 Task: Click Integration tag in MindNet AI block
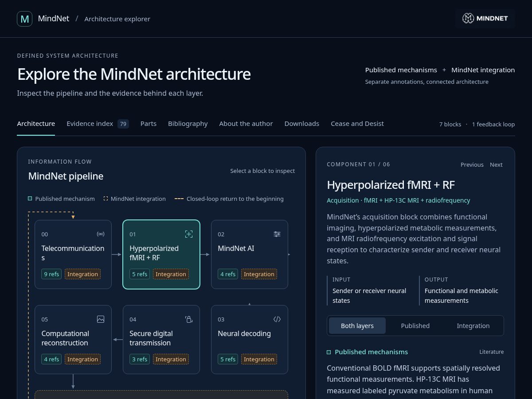coord(259,274)
